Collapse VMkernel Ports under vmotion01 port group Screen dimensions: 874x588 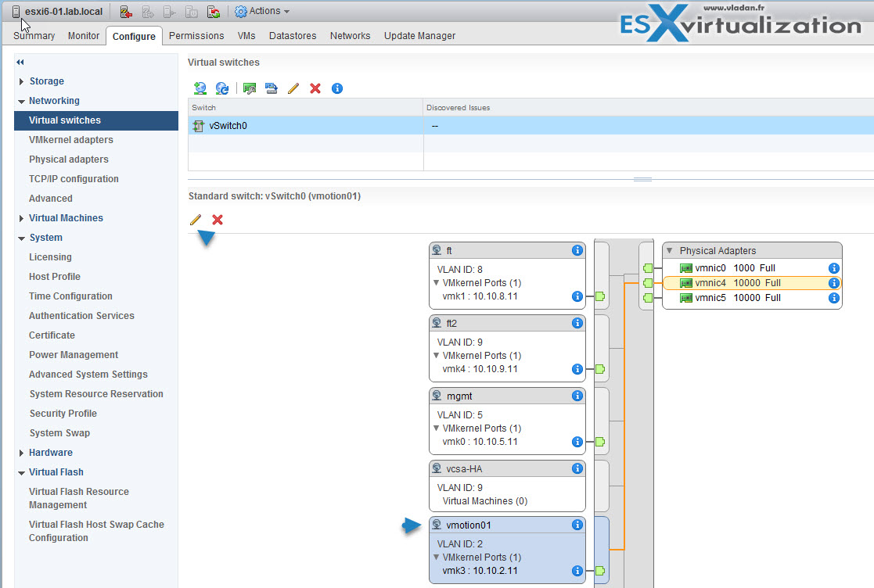click(437, 558)
